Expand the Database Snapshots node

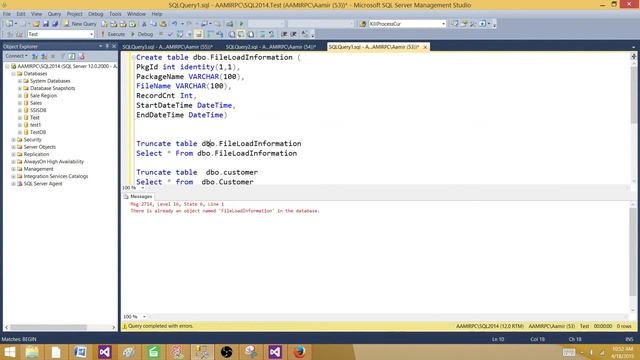(x=20, y=88)
